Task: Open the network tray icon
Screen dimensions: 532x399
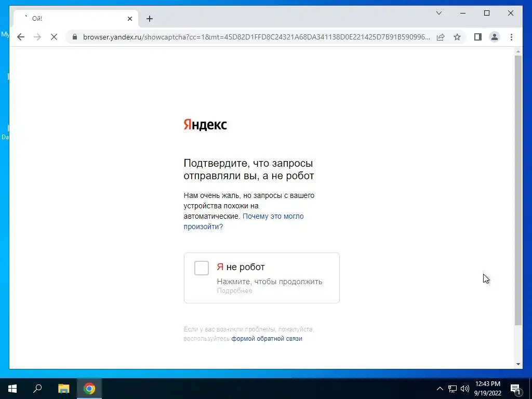Action: coord(453,389)
